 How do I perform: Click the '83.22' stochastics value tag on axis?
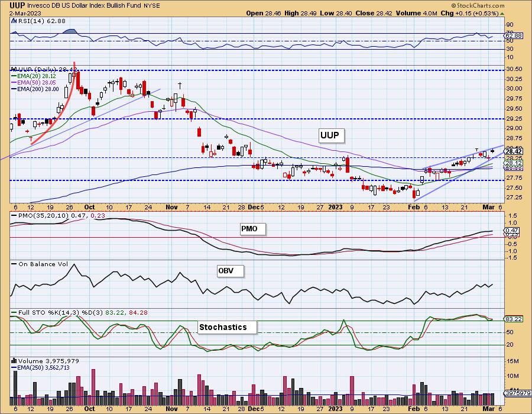[514, 319]
